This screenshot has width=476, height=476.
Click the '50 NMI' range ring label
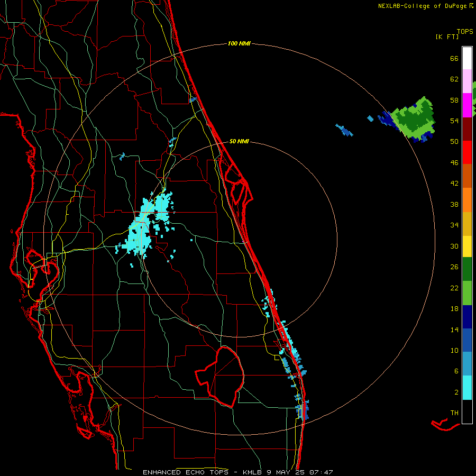point(239,141)
